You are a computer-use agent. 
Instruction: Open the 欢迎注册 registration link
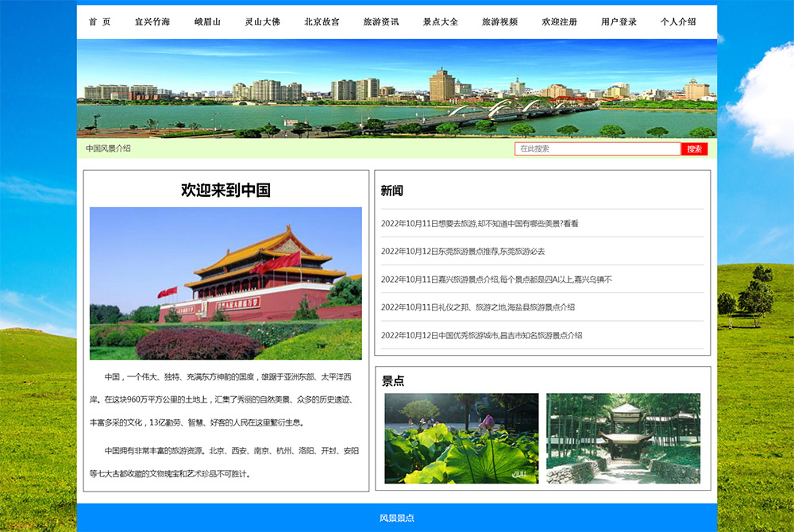click(560, 21)
